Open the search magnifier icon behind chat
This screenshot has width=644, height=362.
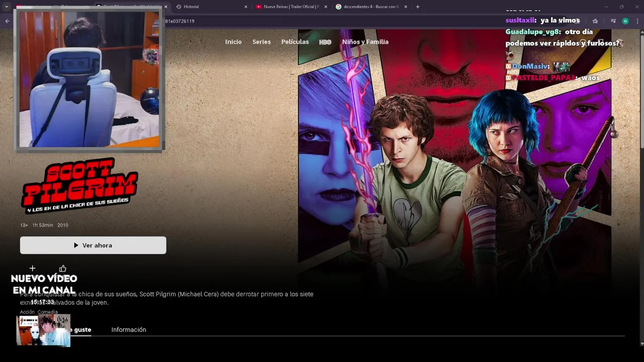tap(583, 42)
